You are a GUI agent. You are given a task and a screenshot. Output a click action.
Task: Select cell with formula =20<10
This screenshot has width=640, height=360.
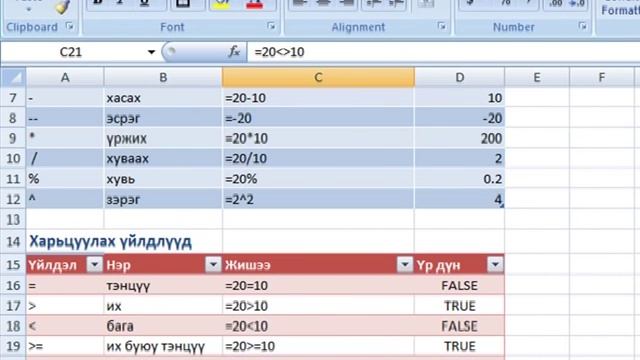[x=318, y=326]
